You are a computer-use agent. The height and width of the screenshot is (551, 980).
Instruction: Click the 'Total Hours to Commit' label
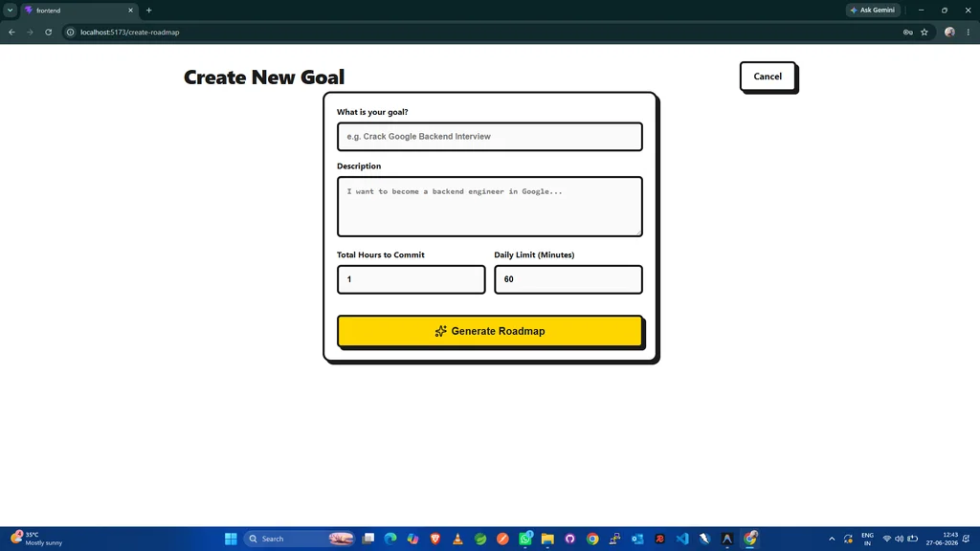(x=381, y=254)
